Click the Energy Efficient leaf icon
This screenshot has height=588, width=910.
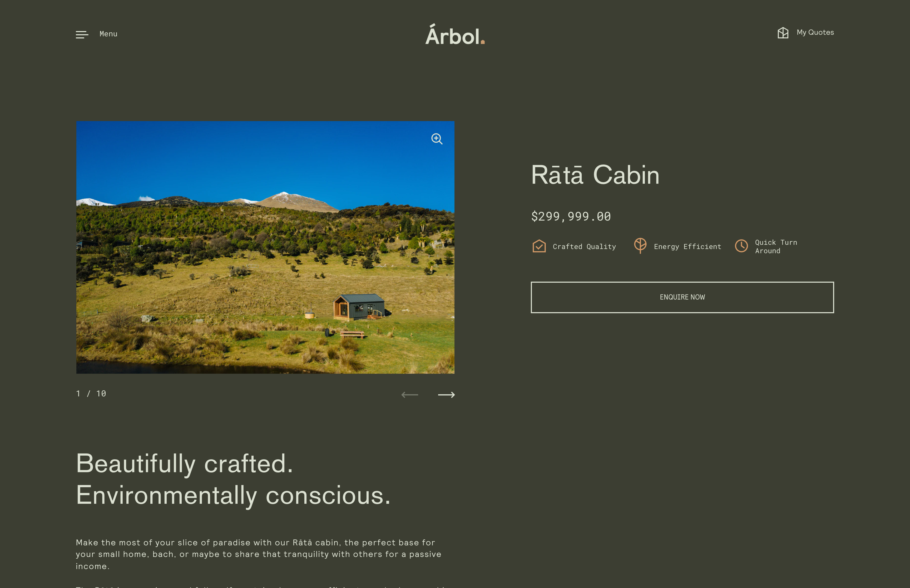(x=640, y=246)
